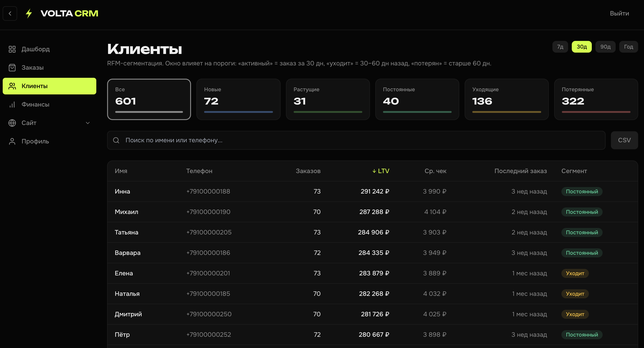This screenshot has width=644, height=348.
Task: Click the magnifier icon in search field
Action: tap(116, 141)
